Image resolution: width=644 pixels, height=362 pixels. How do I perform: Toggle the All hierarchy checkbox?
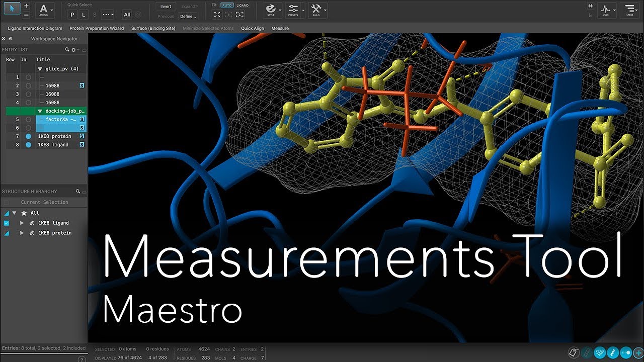click(6, 213)
